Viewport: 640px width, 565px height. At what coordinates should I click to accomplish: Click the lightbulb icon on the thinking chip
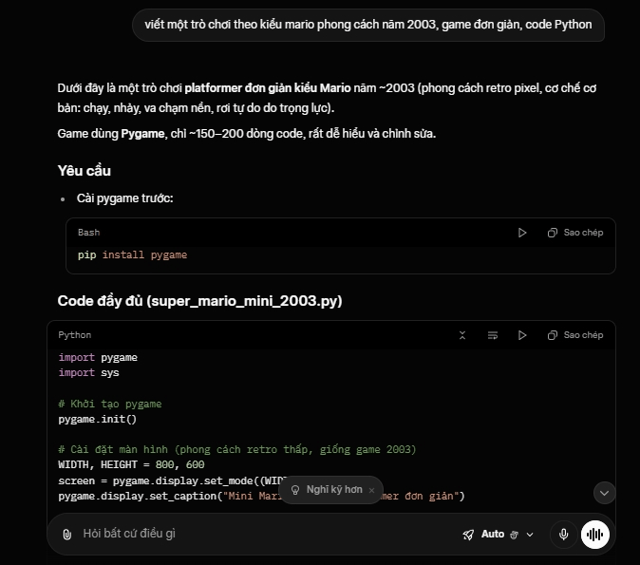point(295,490)
